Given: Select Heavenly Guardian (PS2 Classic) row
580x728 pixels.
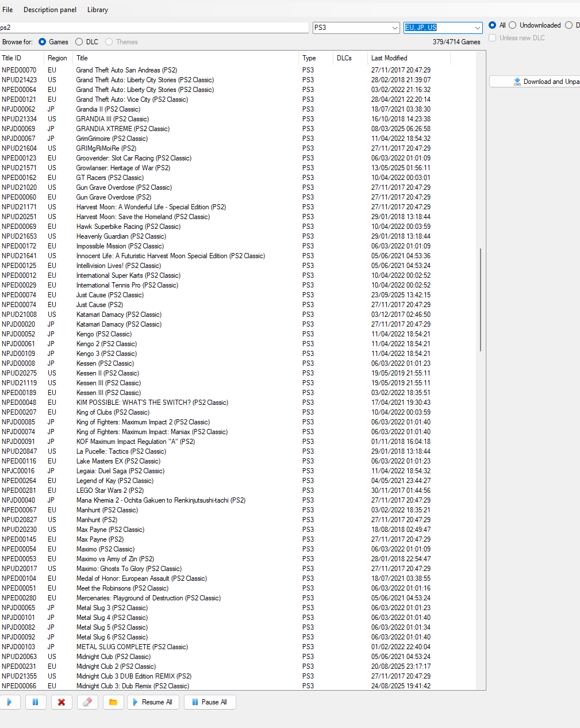Looking at the screenshot, I should click(239, 236).
